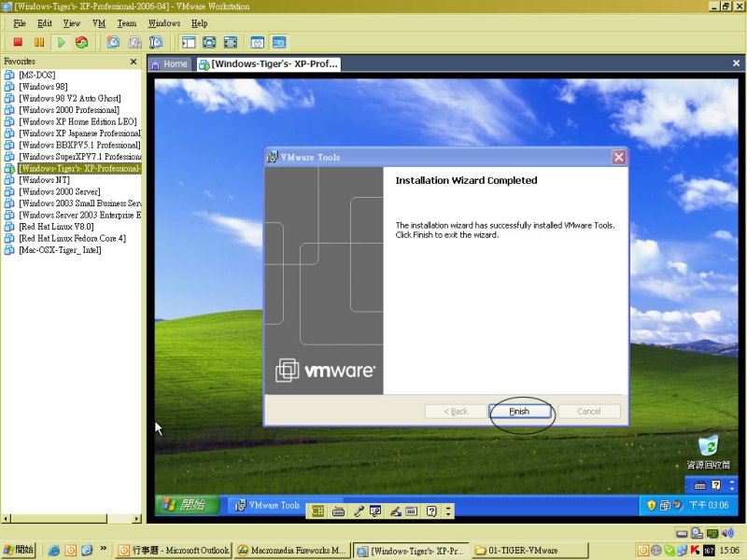
Task: Open the Edit menu
Action: 45,23
